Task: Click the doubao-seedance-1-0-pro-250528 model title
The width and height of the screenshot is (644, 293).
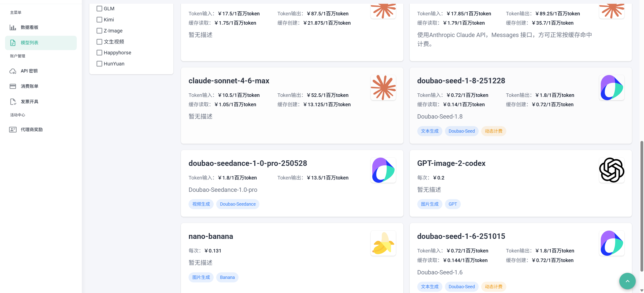Action: click(x=248, y=163)
